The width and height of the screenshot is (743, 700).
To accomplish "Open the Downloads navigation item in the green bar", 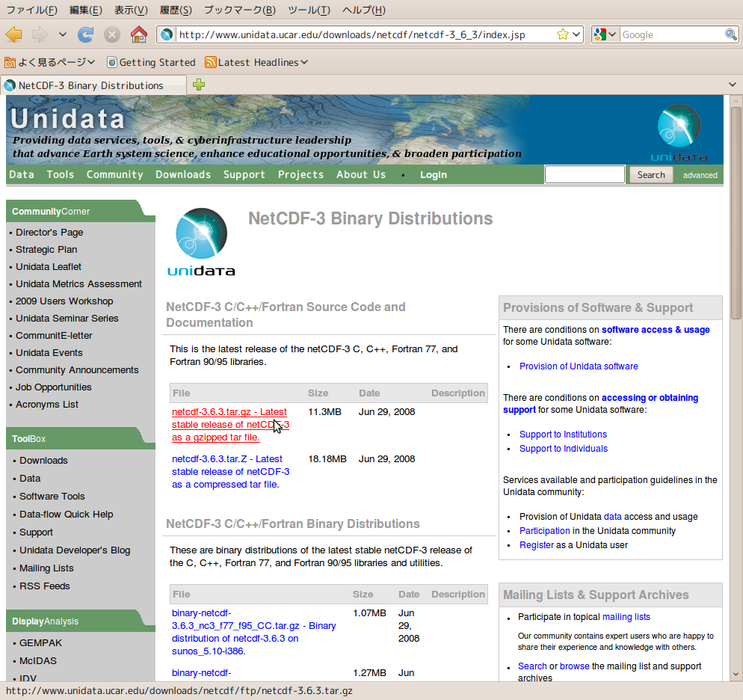I will pyautogui.click(x=183, y=174).
